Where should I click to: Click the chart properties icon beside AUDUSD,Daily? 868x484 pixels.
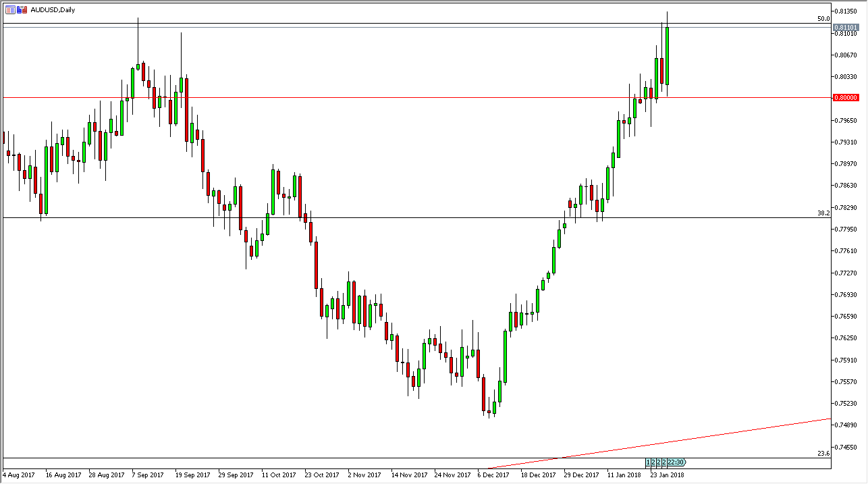pyautogui.click(x=9, y=9)
